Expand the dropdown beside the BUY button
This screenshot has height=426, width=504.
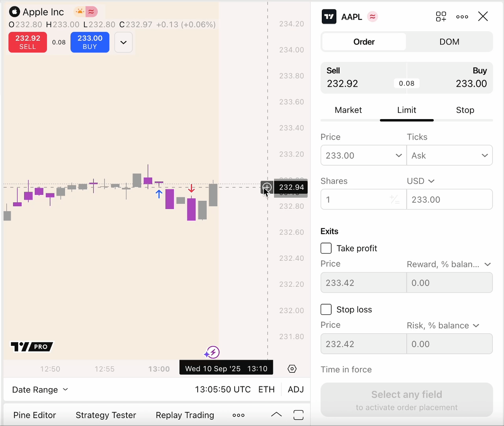coord(123,42)
